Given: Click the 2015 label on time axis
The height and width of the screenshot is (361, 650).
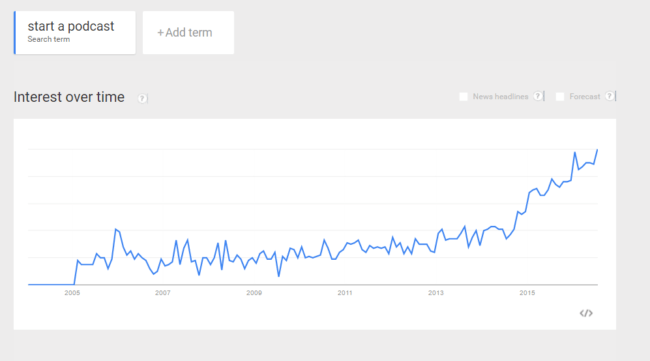Looking at the screenshot, I should pyautogui.click(x=527, y=293).
